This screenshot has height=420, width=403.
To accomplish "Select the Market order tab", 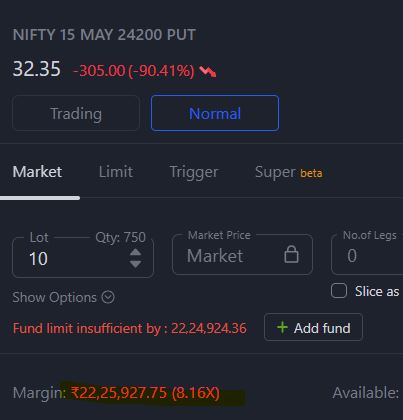I will click(x=37, y=172).
